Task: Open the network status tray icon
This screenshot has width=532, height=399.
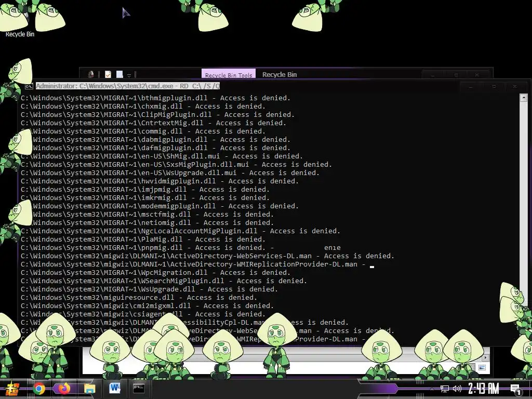Action: 445,389
